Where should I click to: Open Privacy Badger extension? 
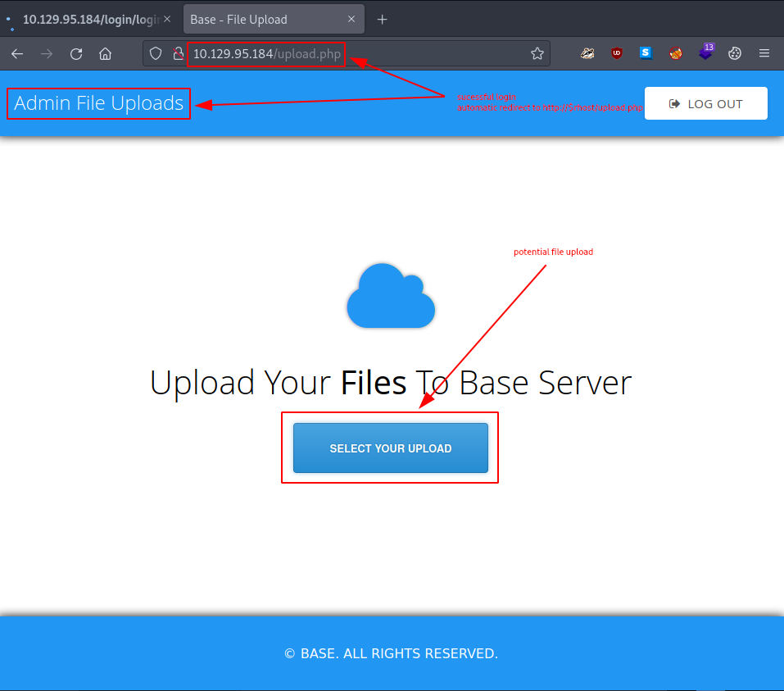587,53
